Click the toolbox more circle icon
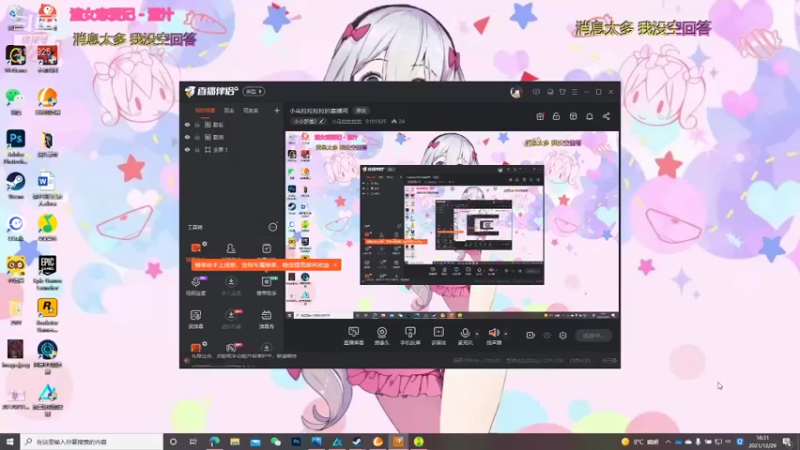Screen dimensions: 800x450 273,227
